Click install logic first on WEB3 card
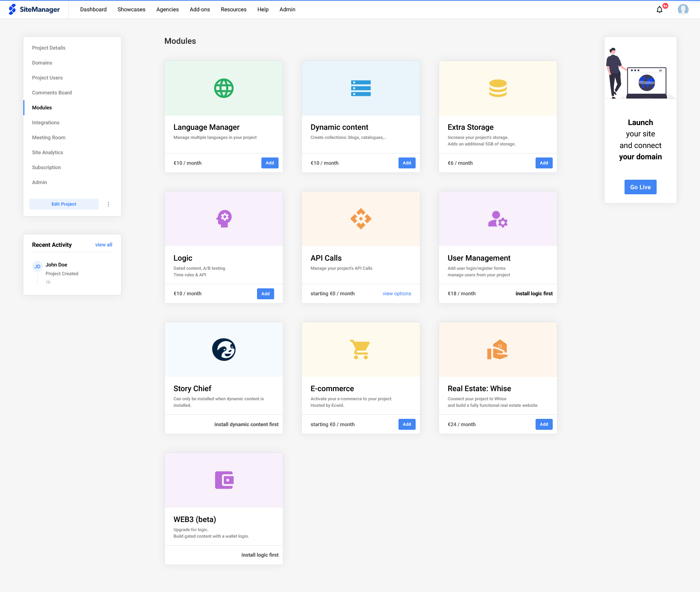Image resolution: width=700 pixels, height=592 pixels. tap(260, 555)
